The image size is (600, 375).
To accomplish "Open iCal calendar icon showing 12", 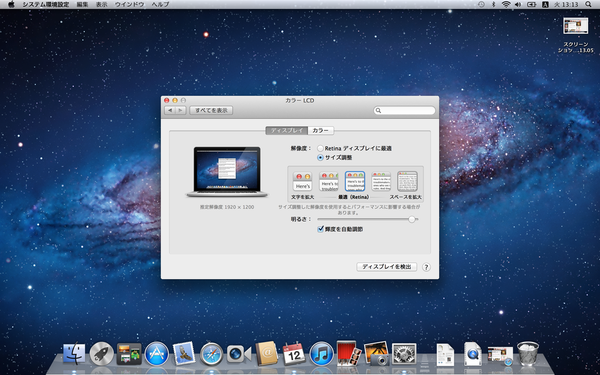I will coord(294,354).
